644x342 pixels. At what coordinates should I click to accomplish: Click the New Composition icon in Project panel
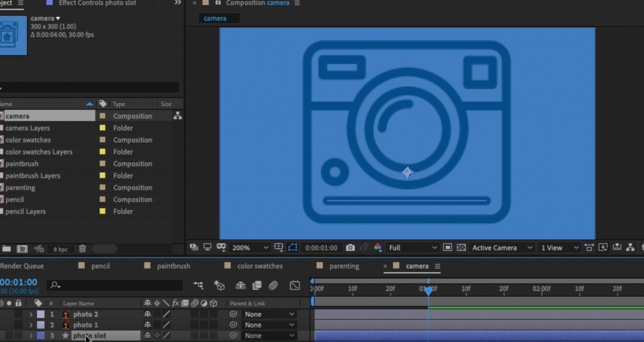click(22, 249)
